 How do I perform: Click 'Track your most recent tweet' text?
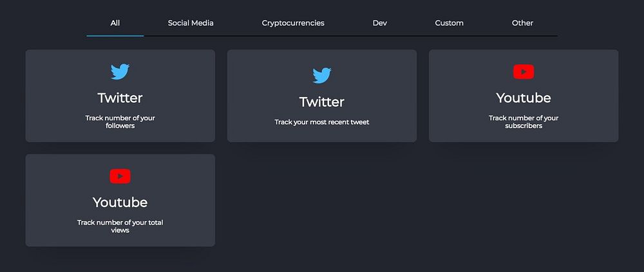(x=322, y=122)
